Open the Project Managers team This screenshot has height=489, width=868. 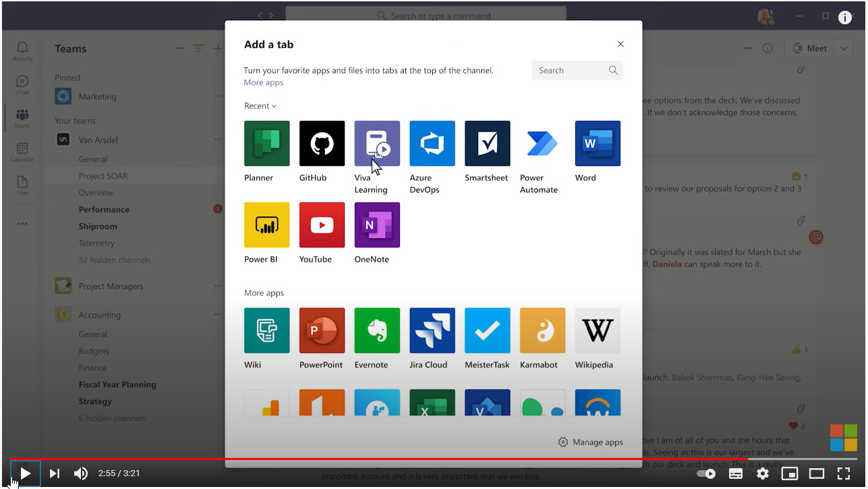pyautogui.click(x=111, y=286)
